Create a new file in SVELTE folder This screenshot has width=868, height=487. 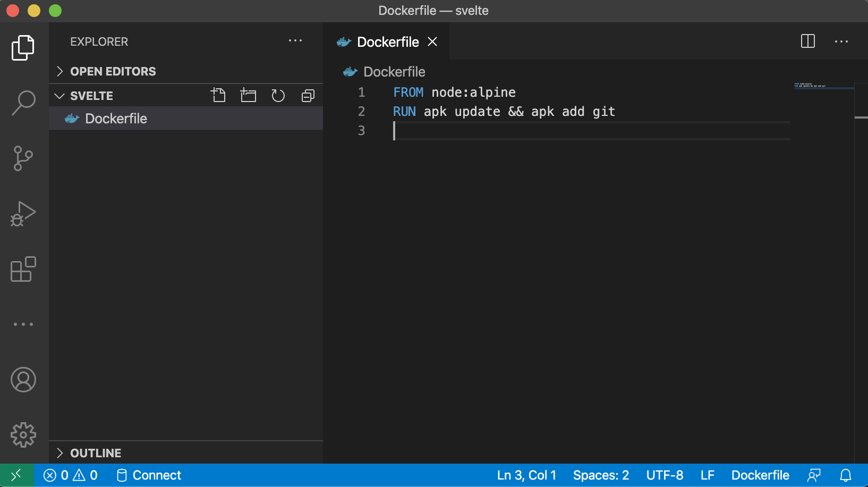pos(218,95)
